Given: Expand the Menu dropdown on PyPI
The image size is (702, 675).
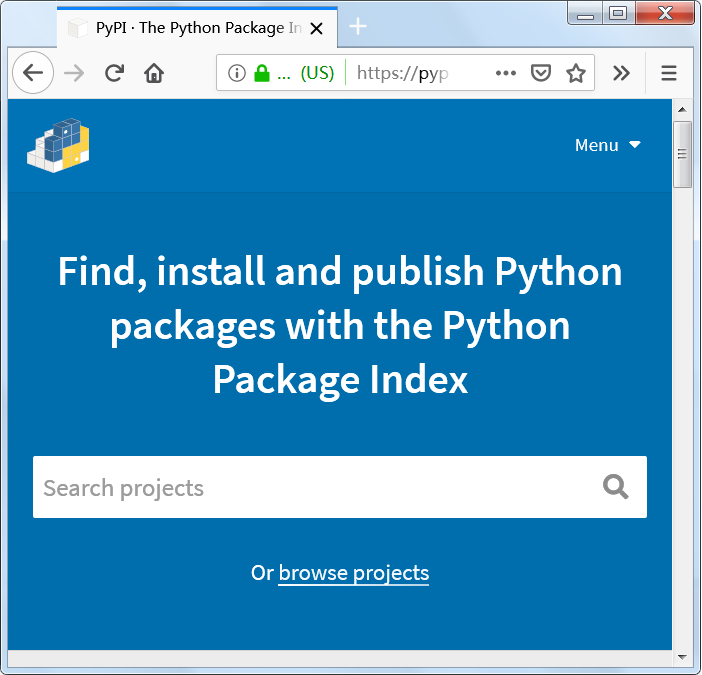Looking at the screenshot, I should [608, 145].
